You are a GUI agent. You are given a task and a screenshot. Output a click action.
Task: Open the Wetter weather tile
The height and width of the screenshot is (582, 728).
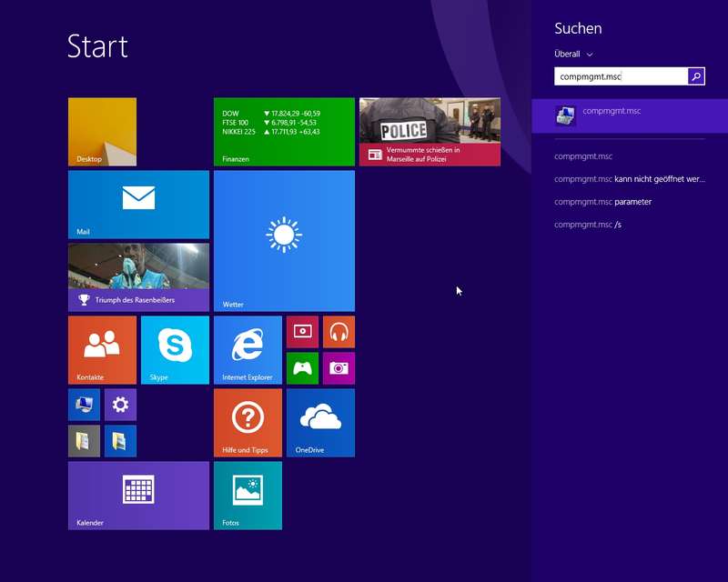[x=284, y=240]
